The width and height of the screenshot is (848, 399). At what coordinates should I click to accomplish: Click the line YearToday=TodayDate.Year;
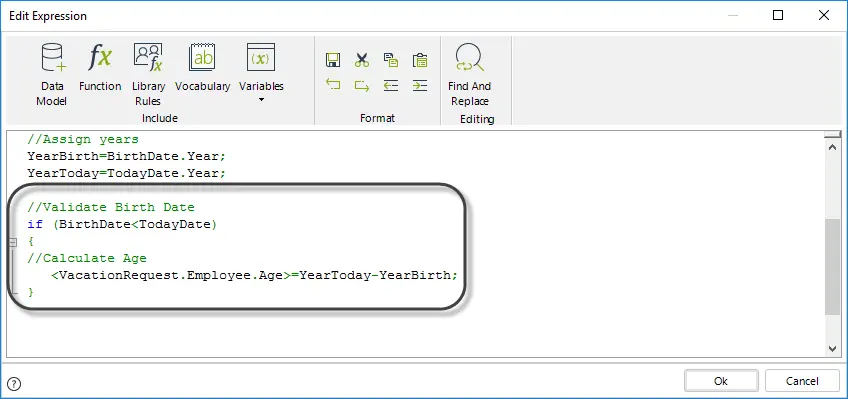point(127,173)
